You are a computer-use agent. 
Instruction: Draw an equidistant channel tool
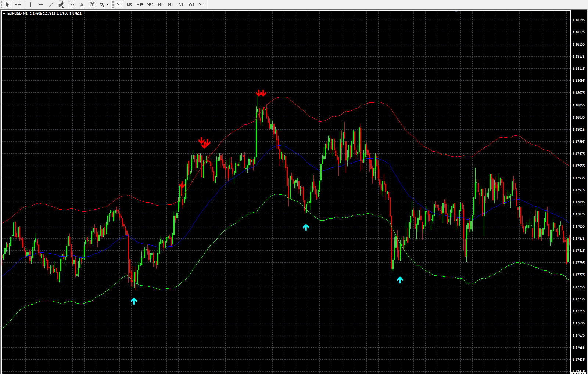point(61,4)
